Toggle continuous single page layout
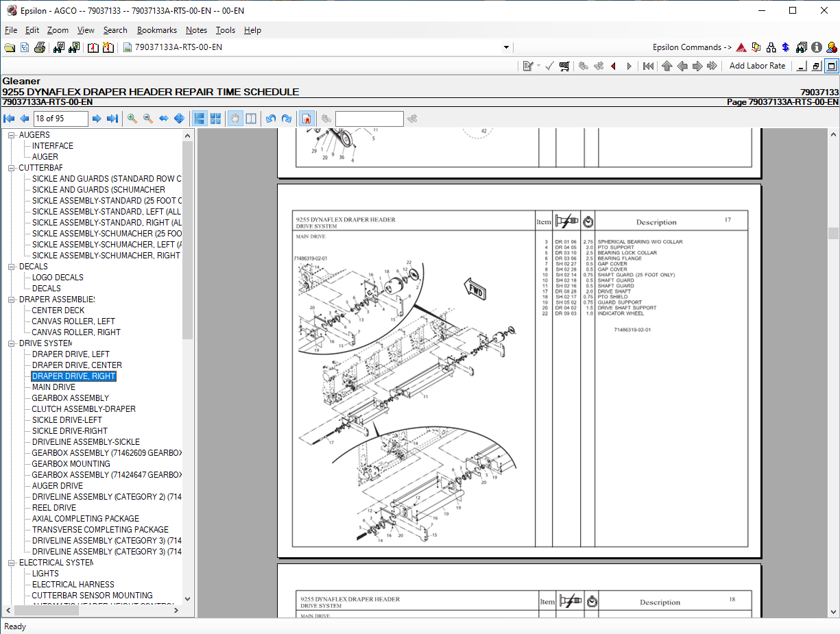This screenshot has height=634, width=840. [x=200, y=119]
